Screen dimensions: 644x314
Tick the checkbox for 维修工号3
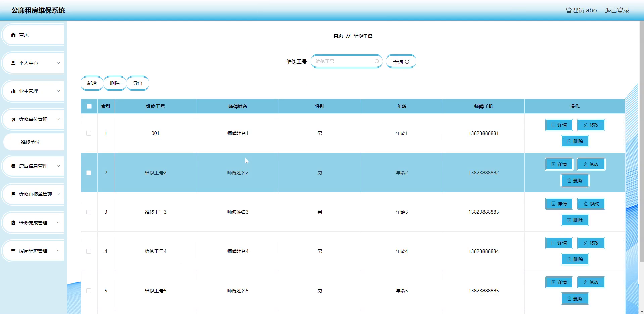click(89, 212)
